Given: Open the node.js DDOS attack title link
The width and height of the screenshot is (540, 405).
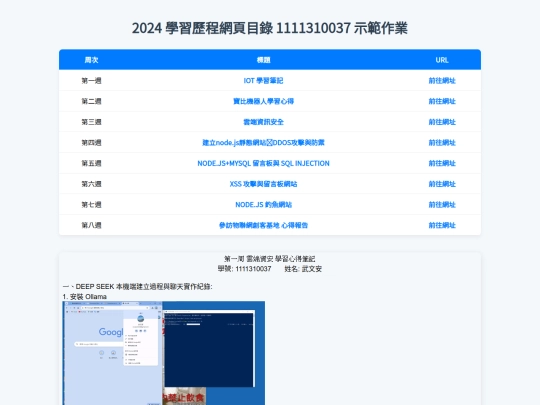Looking at the screenshot, I should [263, 143].
